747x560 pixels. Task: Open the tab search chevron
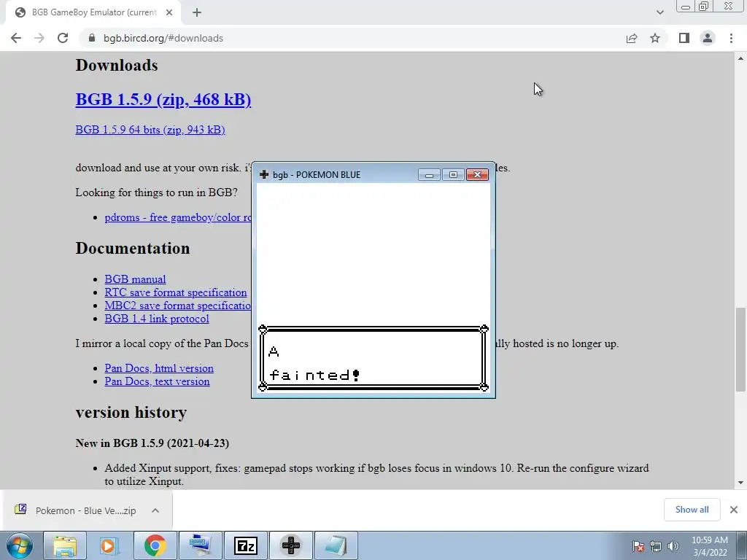click(659, 12)
